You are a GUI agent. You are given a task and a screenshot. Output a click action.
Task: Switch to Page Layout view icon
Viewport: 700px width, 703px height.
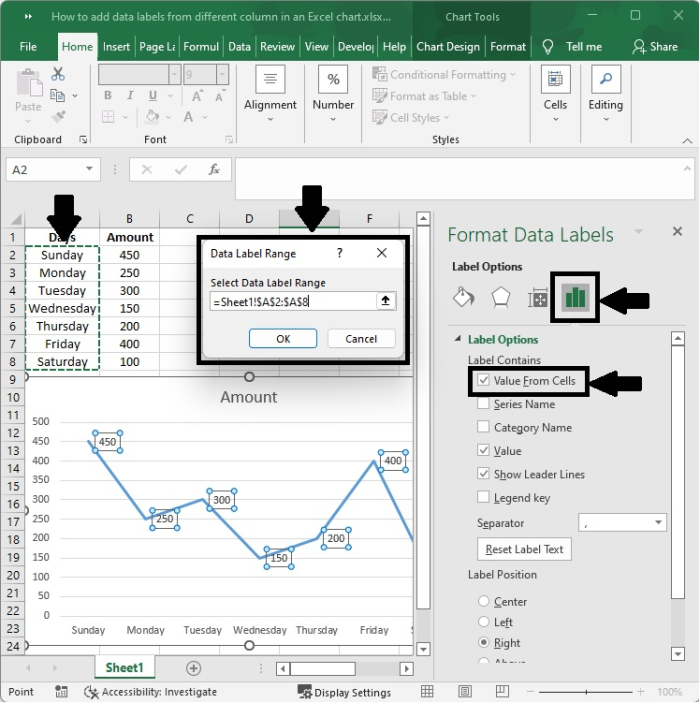pyautogui.click(x=465, y=691)
